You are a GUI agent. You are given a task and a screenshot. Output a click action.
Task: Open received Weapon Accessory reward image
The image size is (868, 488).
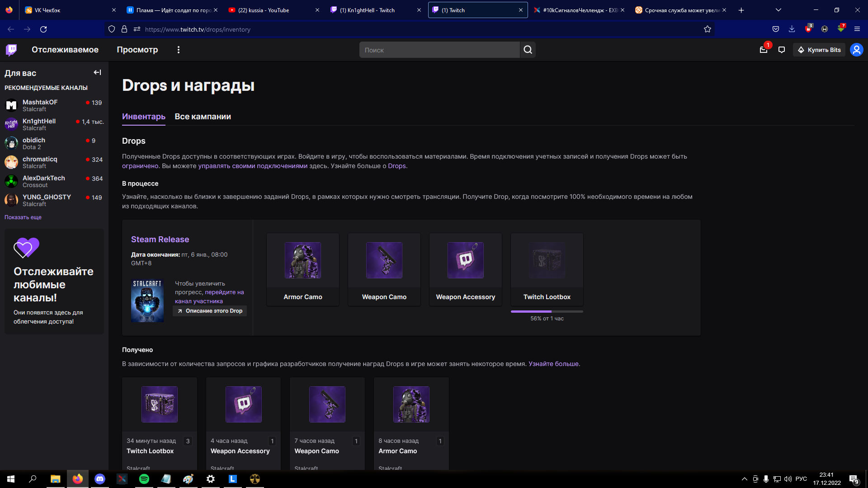(x=244, y=404)
